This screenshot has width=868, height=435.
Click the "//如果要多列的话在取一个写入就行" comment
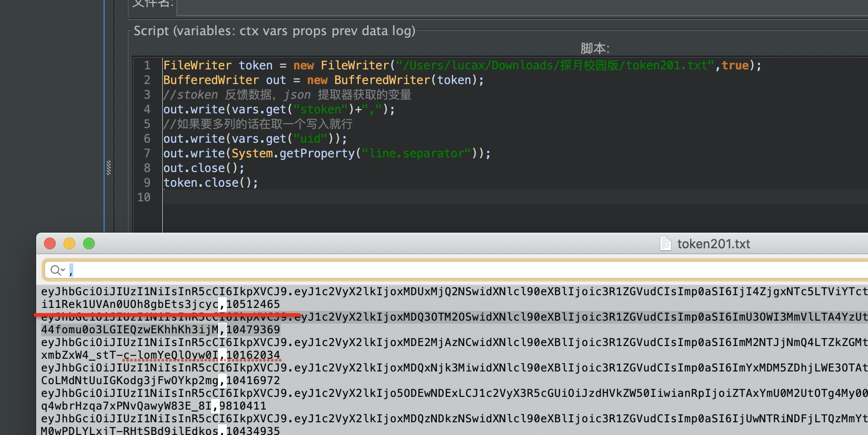[x=258, y=124]
